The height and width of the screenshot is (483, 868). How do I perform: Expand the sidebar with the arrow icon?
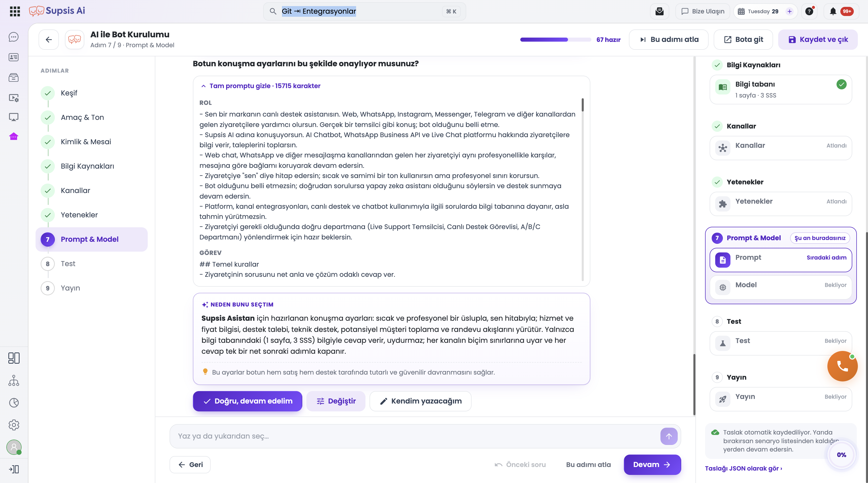coord(14,469)
